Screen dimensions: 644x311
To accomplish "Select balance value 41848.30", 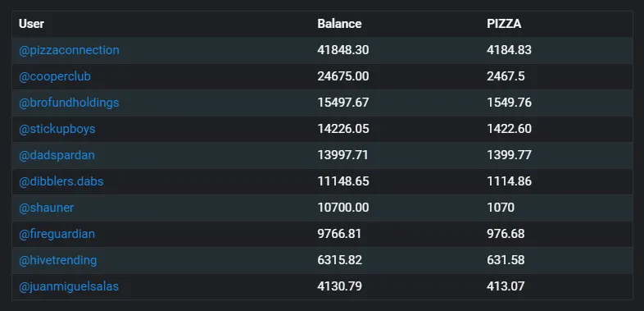I will pyautogui.click(x=343, y=50).
